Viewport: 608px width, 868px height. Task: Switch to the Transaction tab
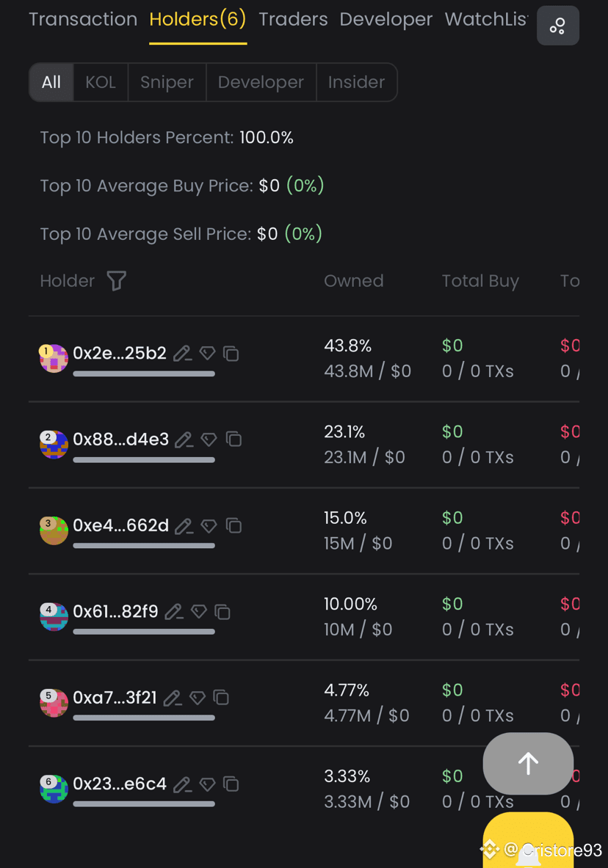point(83,19)
